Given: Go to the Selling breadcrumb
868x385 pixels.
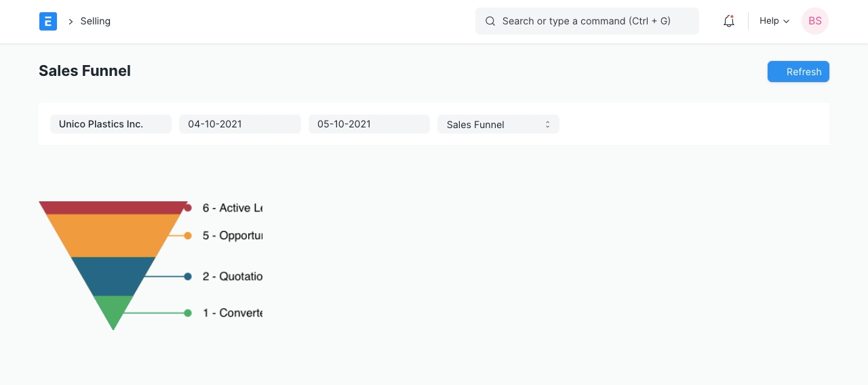Looking at the screenshot, I should 95,21.
